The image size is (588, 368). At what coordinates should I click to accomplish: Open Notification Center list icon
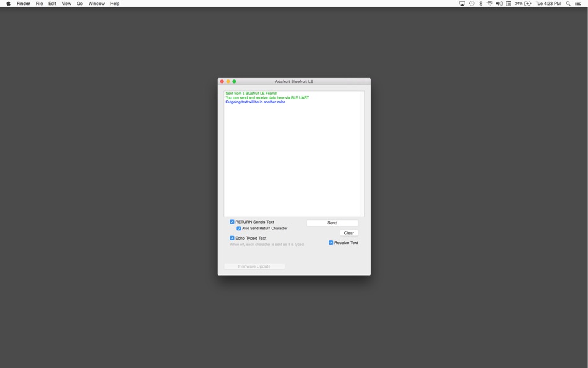[578, 3]
